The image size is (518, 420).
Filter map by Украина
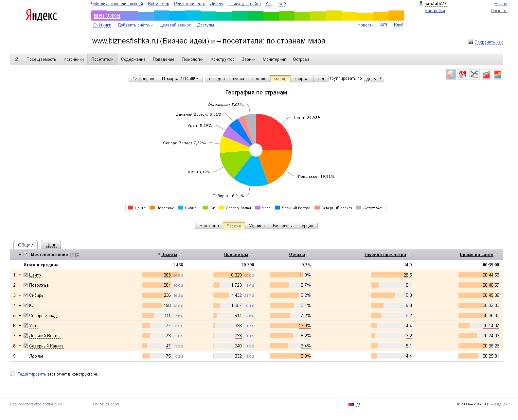tap(257, 226)
